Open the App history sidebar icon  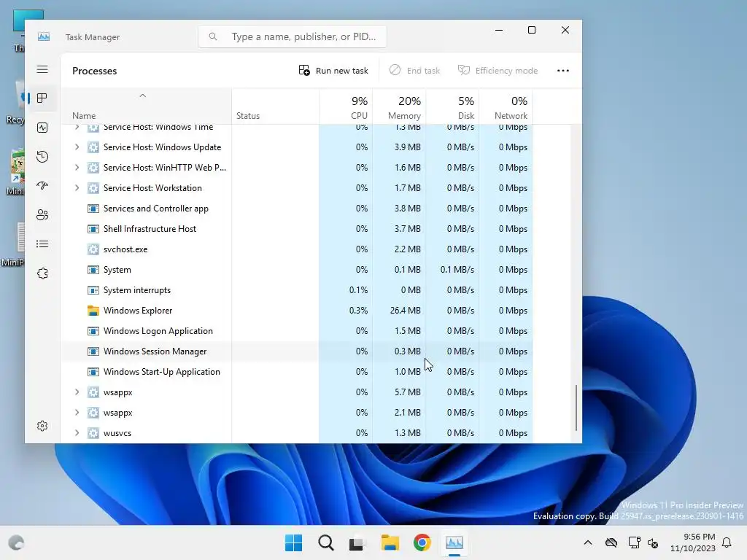pos(42,157)
